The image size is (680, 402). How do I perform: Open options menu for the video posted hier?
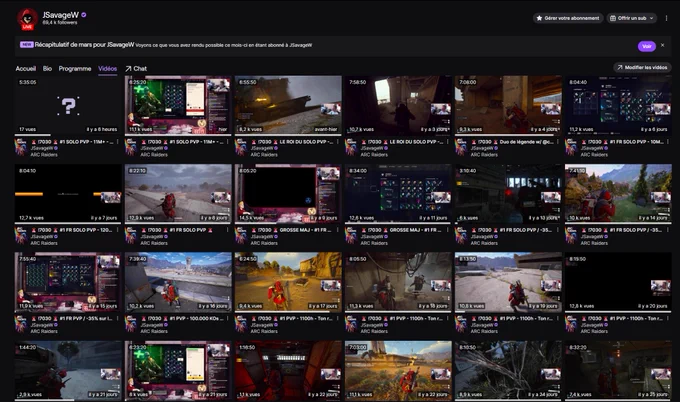(x=228, y=142)
